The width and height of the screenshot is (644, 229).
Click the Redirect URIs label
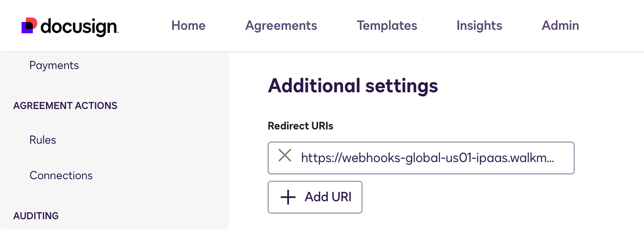point(300,126)
